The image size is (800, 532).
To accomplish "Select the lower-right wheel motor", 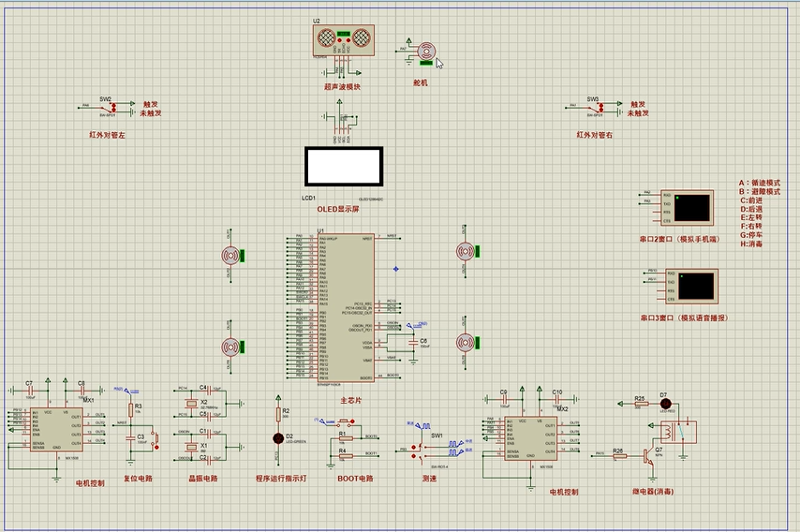I will [465, 343].
